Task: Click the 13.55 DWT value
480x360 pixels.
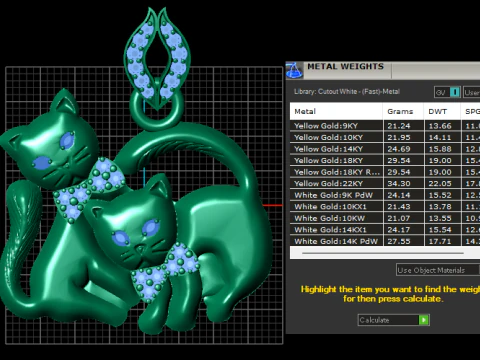Action: pos(440,218)
